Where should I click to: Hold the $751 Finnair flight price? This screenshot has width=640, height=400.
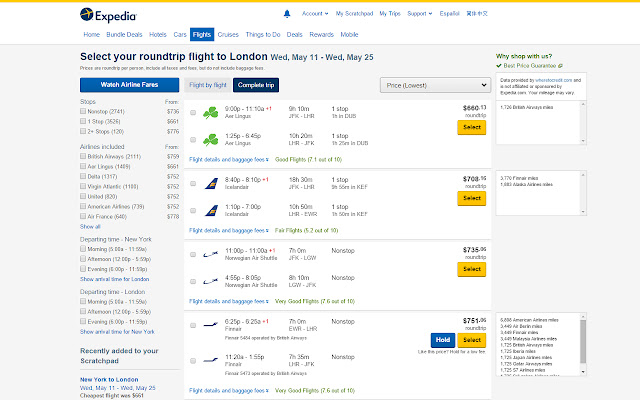[x=443, y=340]
